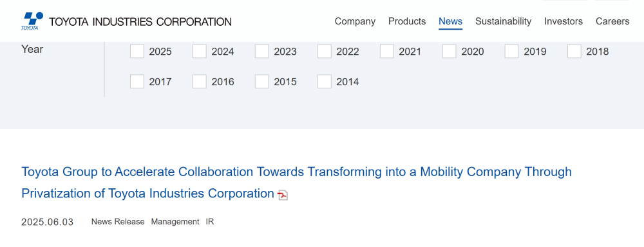Screen dimensions: 644x247
Task: Go to the Products menu item
Action: point(407,21)
